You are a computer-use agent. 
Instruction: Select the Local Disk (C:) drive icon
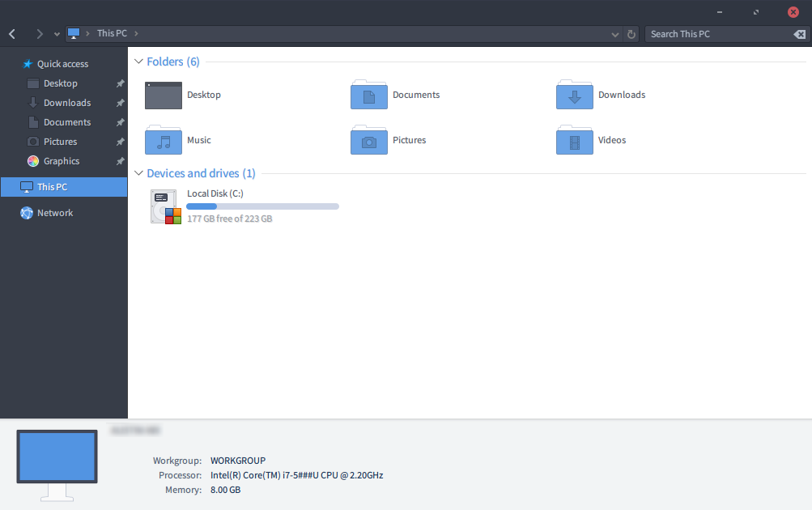click(165, 207)
